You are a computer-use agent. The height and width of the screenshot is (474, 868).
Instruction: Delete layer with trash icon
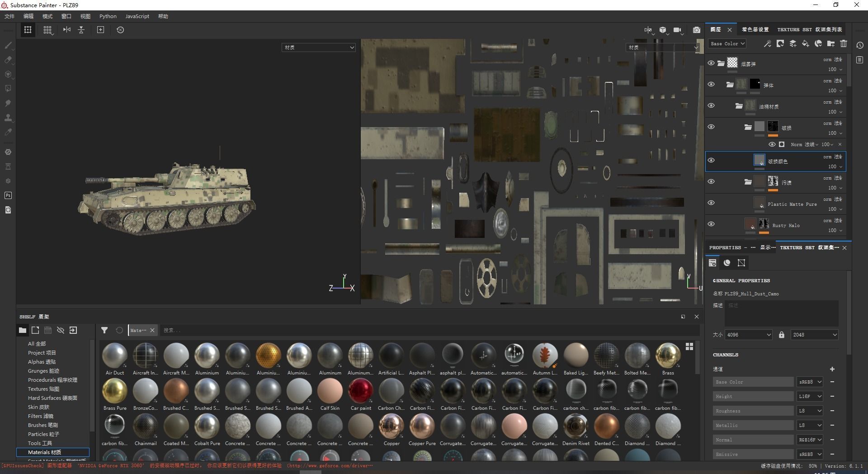[x=843, y=43]
